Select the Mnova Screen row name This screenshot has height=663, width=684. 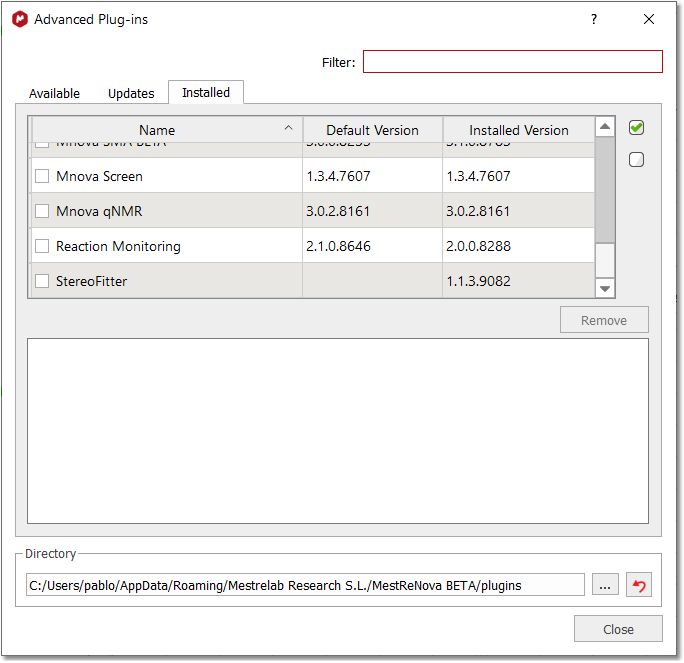[99, 176]
